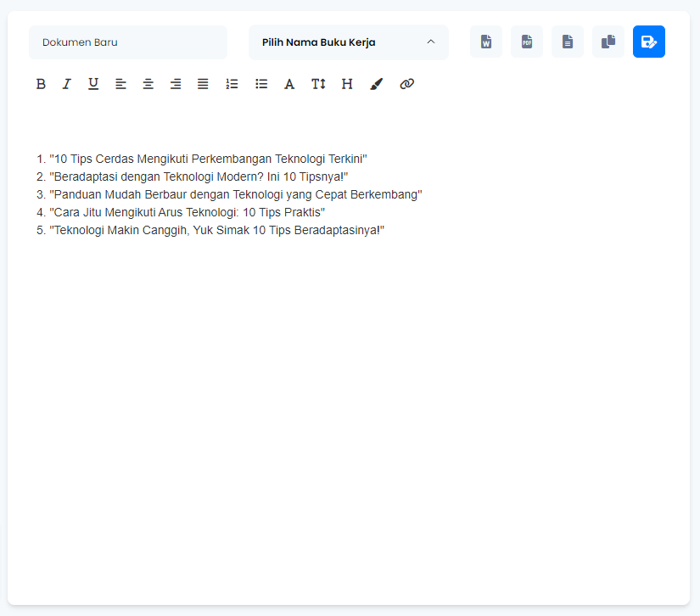
Task: Apply heading format
Action: click(x=347, y=84)
